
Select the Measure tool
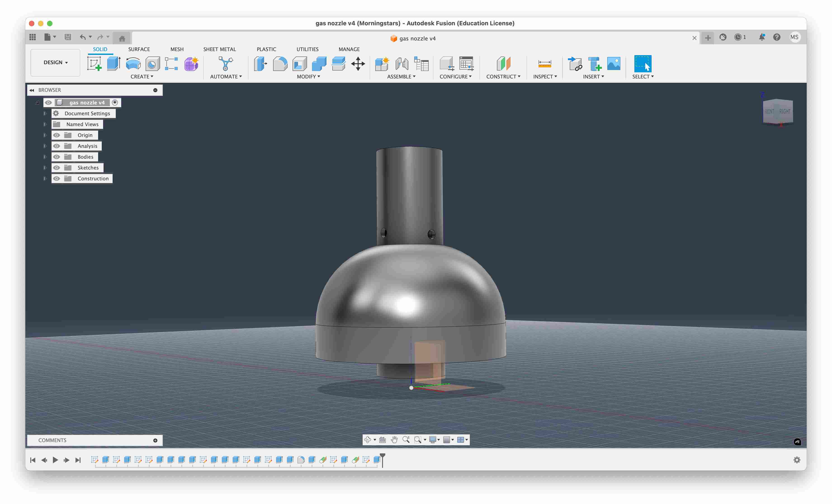(x=545, y=64)
